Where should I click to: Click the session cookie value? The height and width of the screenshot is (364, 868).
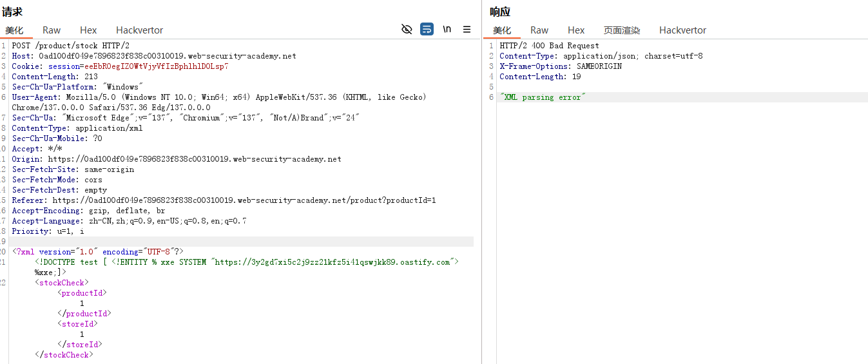pyautogui.click(x=156, y=66)
